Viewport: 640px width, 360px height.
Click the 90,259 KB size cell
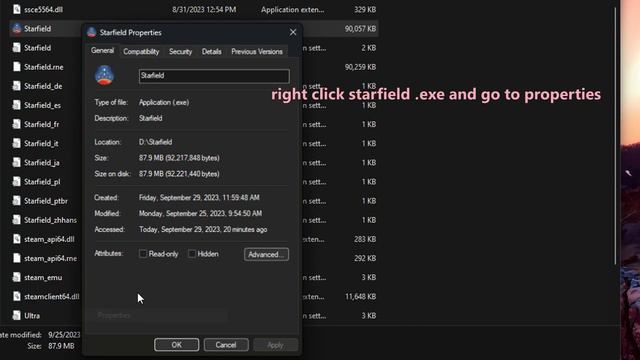coord(360,67)
